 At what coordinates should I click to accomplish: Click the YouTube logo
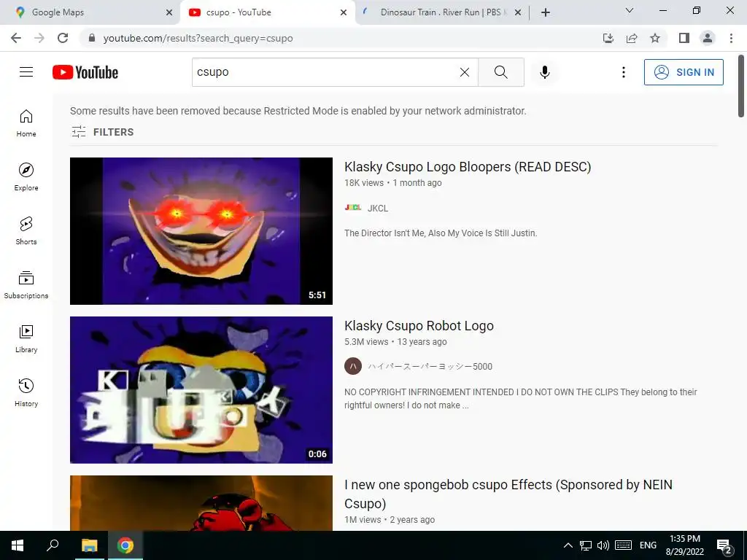[x=85, y=72]
